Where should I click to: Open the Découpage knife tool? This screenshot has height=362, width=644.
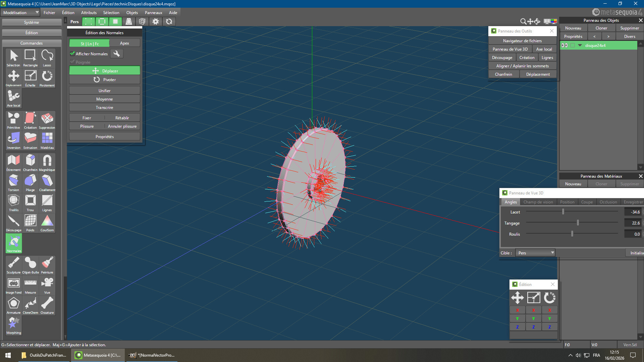pyautogui.click(x=13, y=223)
